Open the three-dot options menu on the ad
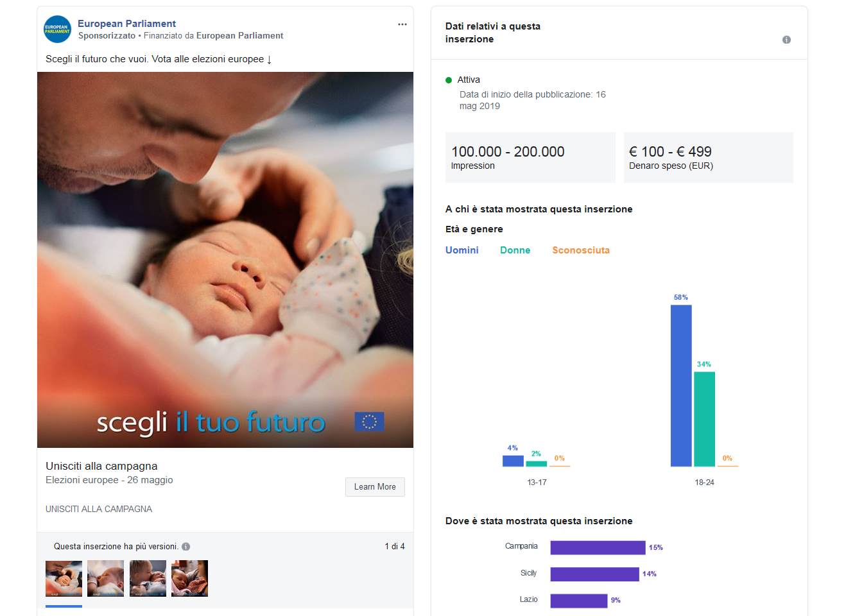The height and width of the screenshot is (616, 846). (x=402, y=24)
